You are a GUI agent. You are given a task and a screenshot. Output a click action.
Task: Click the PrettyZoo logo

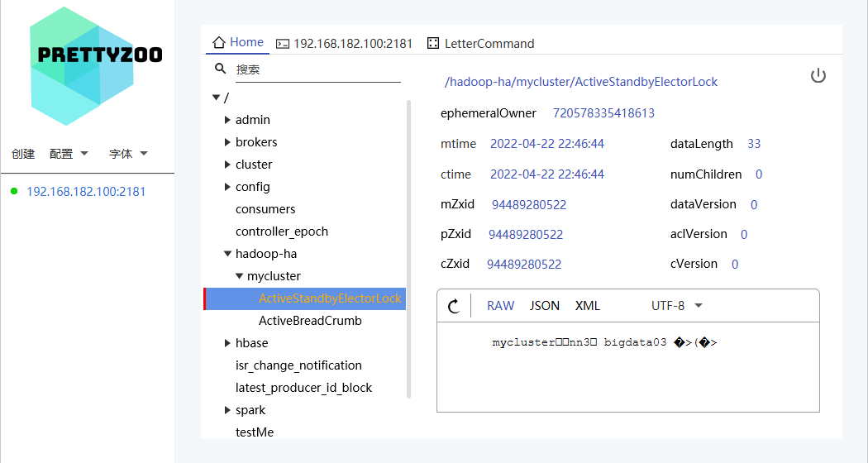(x=96, y=66)
